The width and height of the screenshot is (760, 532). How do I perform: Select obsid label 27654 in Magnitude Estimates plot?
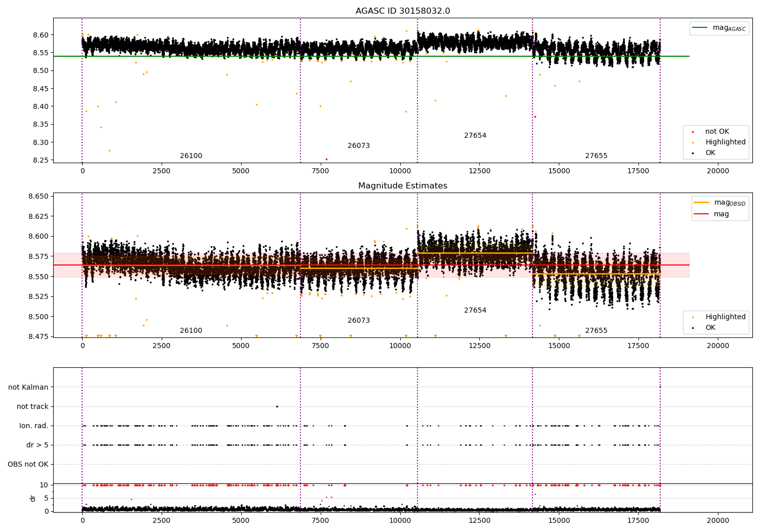(475, 310)
